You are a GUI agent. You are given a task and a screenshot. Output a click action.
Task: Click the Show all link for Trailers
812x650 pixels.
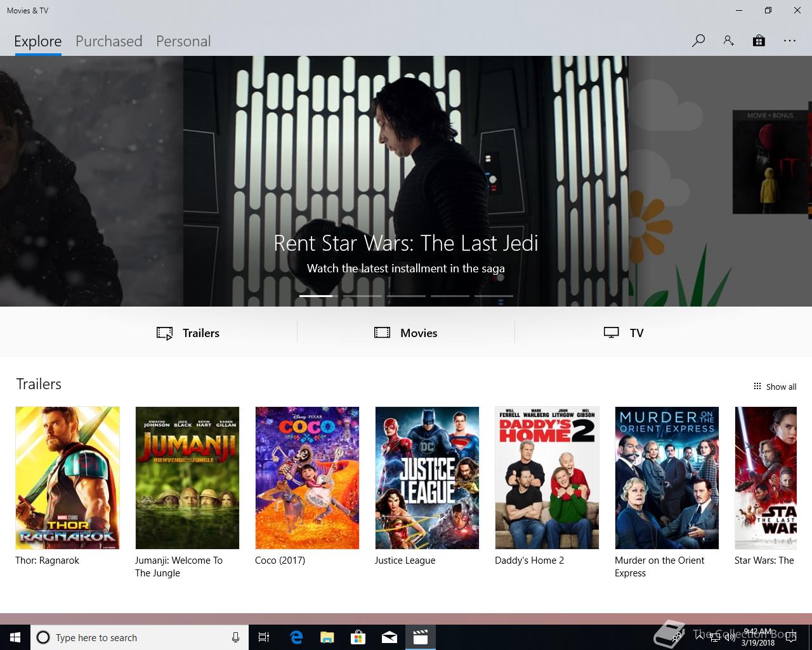(x=781, y=387)
